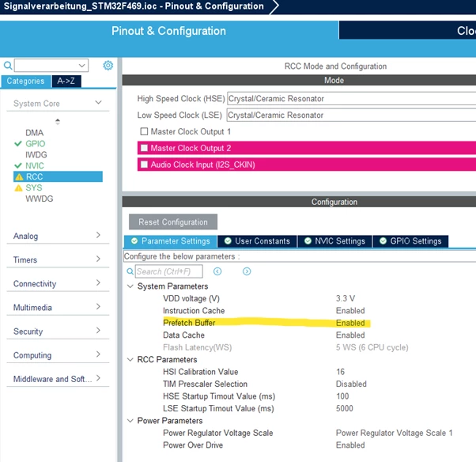This screenshot has width=476, height=462.
Task: Select NVIC in the System Core list
Action: 35,165
